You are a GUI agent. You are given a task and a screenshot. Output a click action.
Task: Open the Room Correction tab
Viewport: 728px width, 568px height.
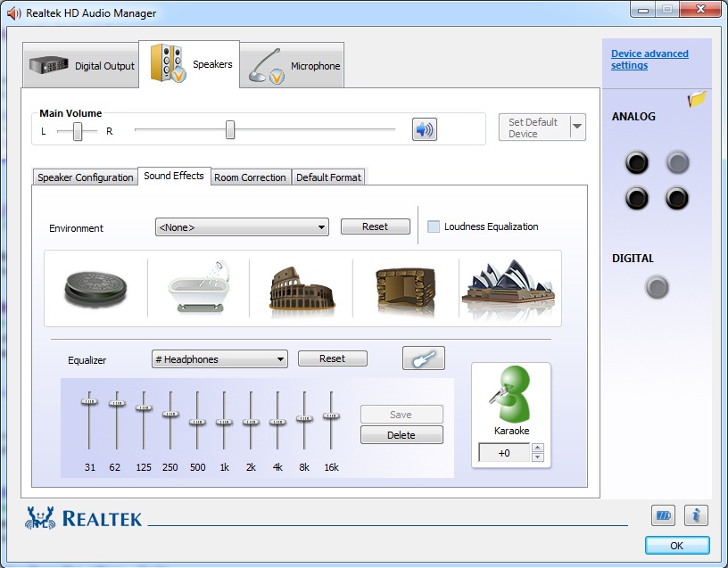tap(250, 177)
